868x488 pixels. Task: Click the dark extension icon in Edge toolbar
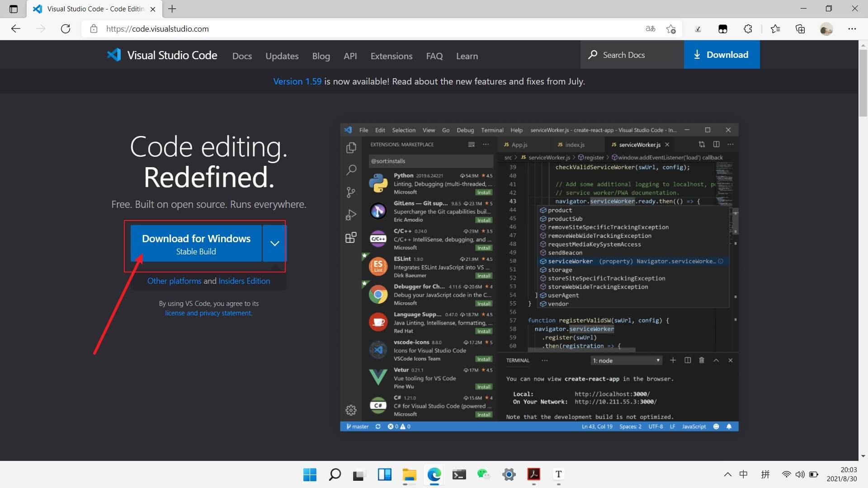[x=722, y=29]
